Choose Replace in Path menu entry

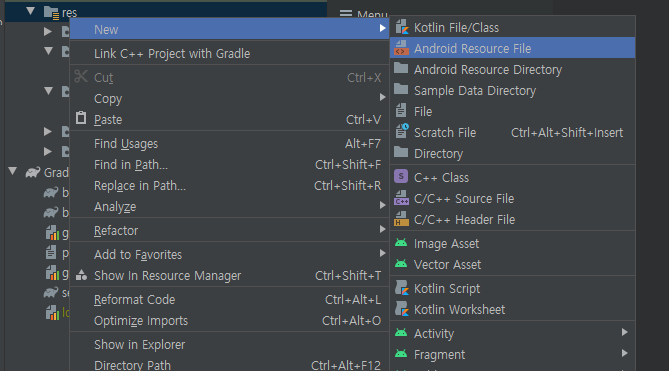point(230,186)
